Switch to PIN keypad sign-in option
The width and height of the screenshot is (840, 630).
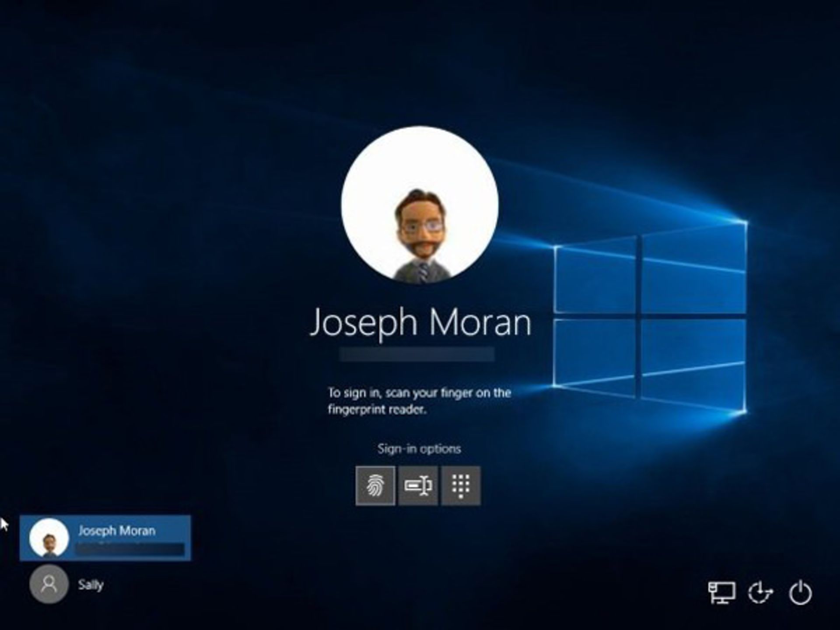click(461, 486)
